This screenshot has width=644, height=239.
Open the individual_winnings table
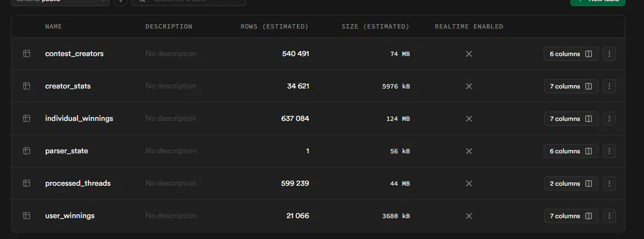[79, 119]
